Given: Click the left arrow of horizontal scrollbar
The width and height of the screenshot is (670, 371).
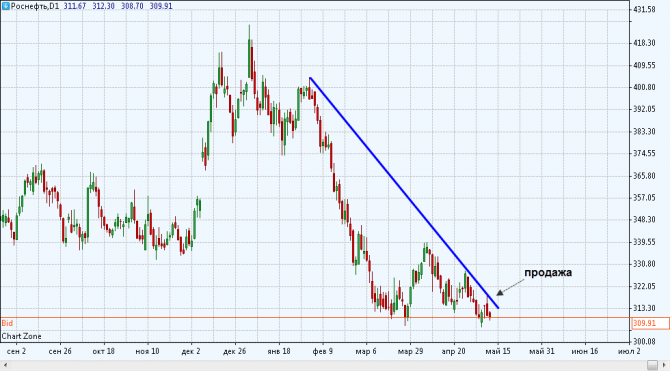Looking at the screenshot, I should coord(5,365).
